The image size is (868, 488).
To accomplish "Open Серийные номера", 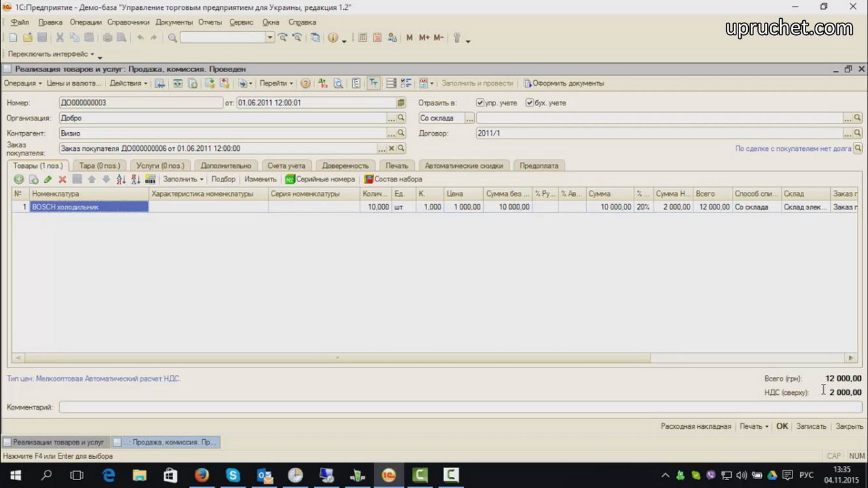I will (320, 179).
